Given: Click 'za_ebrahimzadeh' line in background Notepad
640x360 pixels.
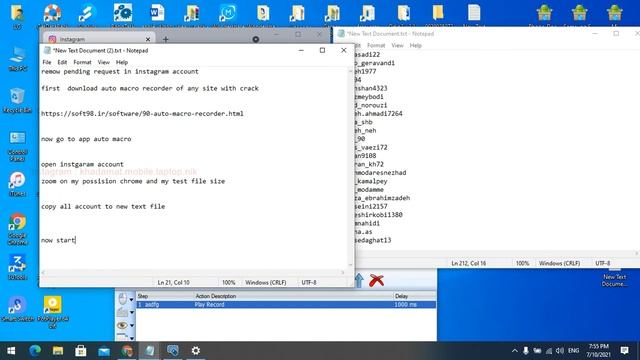Looking at the screenshot, I should click(382, 198).
